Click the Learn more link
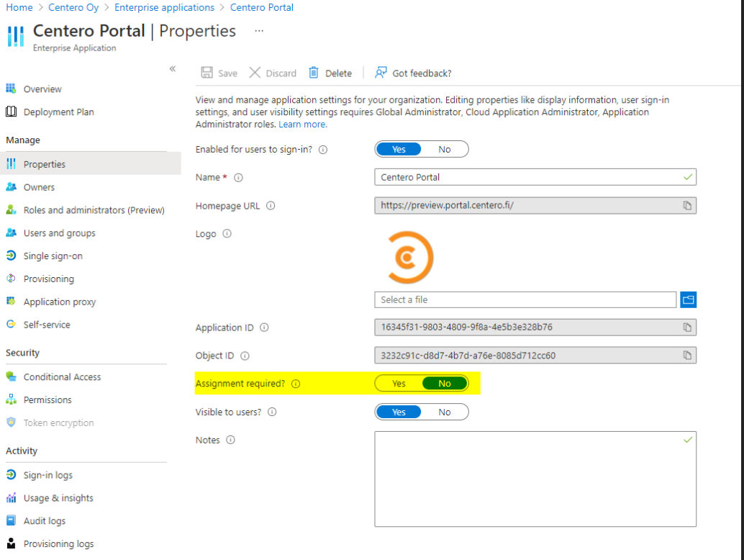The height and width of the screenshot is (560, 744). [x=303, y=125]
